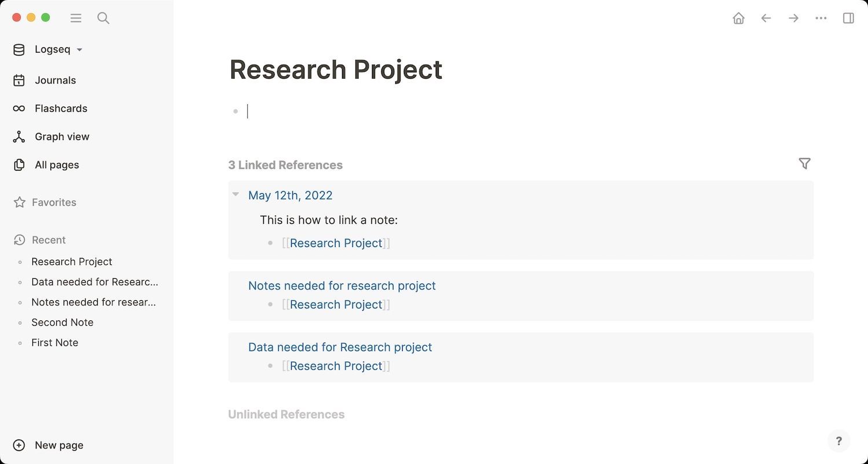
Task: Collapse the May 12th, 2022 reference
Action: pyautogui.click(x=236, y=194)
